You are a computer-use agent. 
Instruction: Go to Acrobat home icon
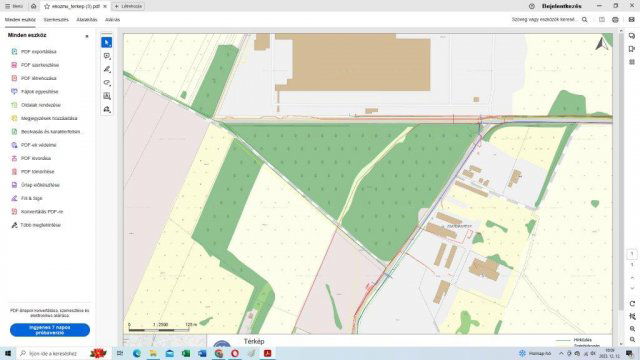tap(33, 6)
